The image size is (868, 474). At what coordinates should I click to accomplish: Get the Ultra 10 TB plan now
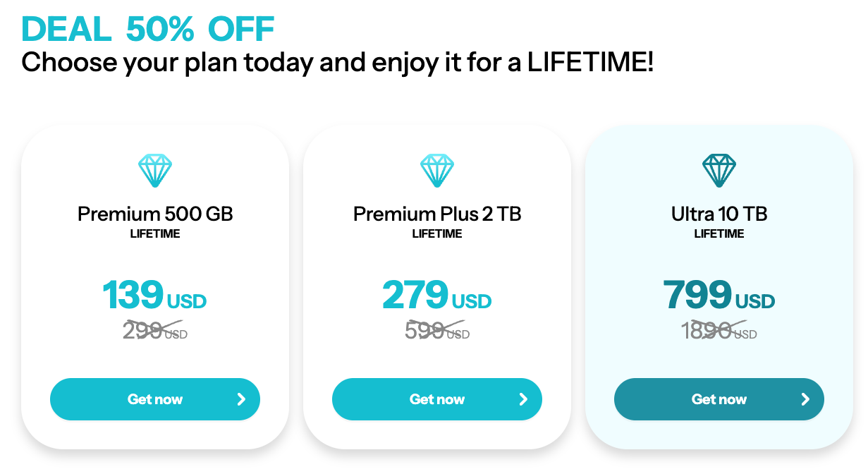pos(719,399)
